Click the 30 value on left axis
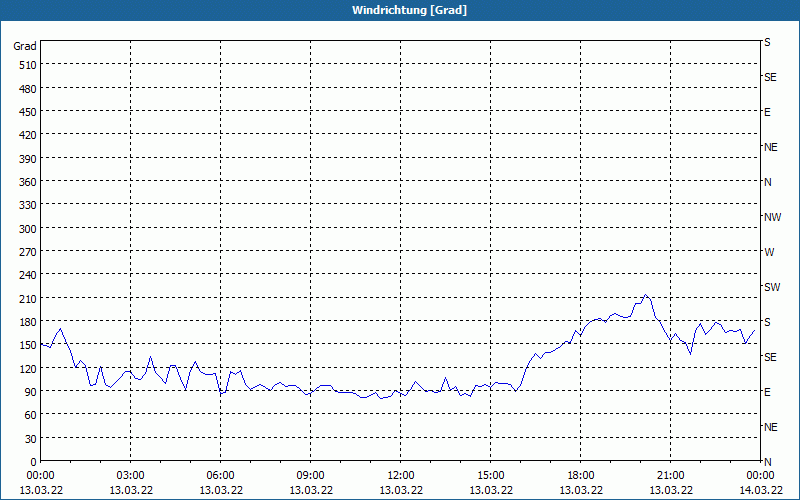The height and width of the screenshot is (500, 800). pos(31,439)
